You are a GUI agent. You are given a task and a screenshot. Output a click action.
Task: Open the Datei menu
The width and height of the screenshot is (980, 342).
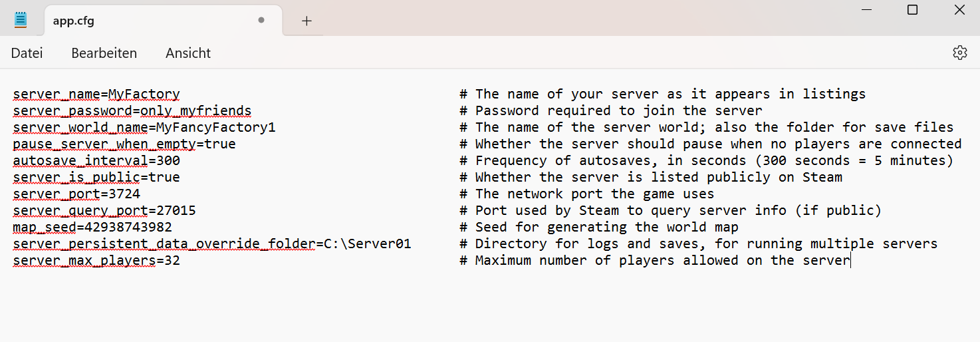coord(27,53)
